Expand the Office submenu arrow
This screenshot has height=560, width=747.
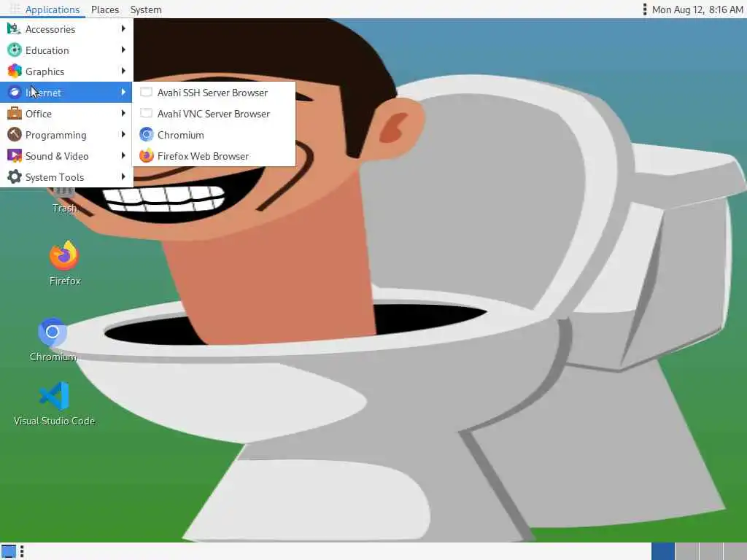[123, 113]
